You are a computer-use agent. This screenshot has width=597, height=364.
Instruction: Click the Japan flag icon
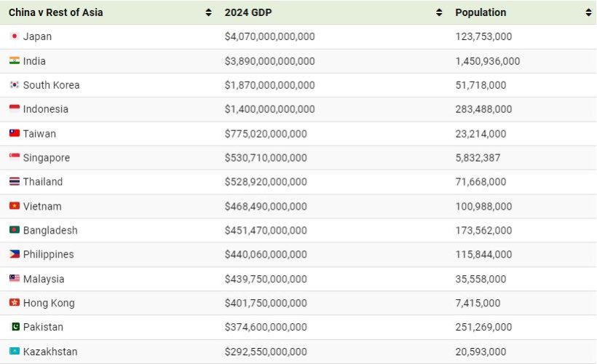[x=14, y=36]
